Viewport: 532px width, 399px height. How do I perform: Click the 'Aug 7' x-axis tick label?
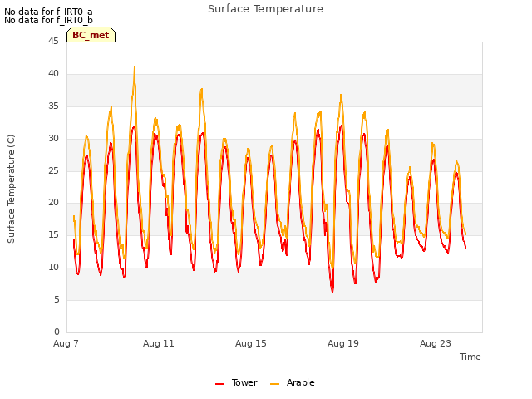click(66, 343)
